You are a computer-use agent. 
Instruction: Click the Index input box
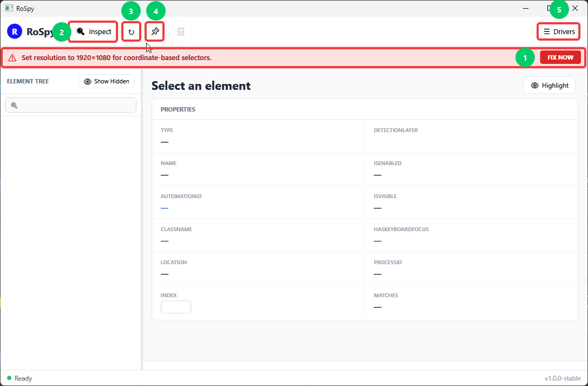pyautogui.click(x=176, y=307)
